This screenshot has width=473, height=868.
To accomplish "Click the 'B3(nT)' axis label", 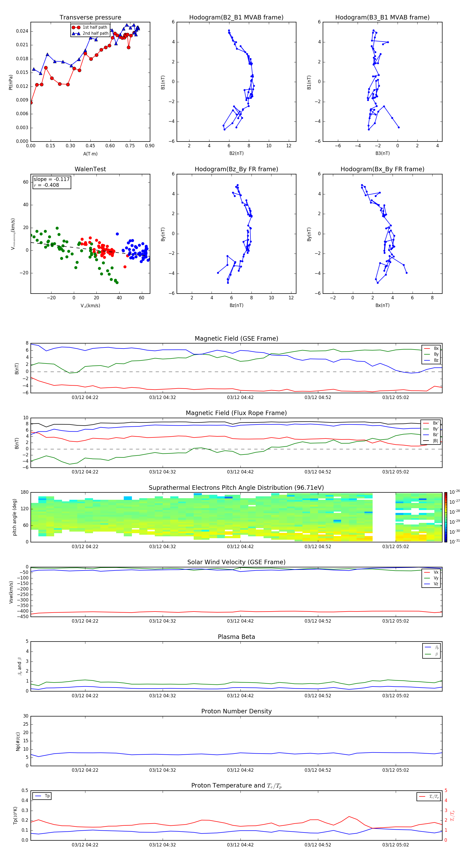I will click(382, 153).
